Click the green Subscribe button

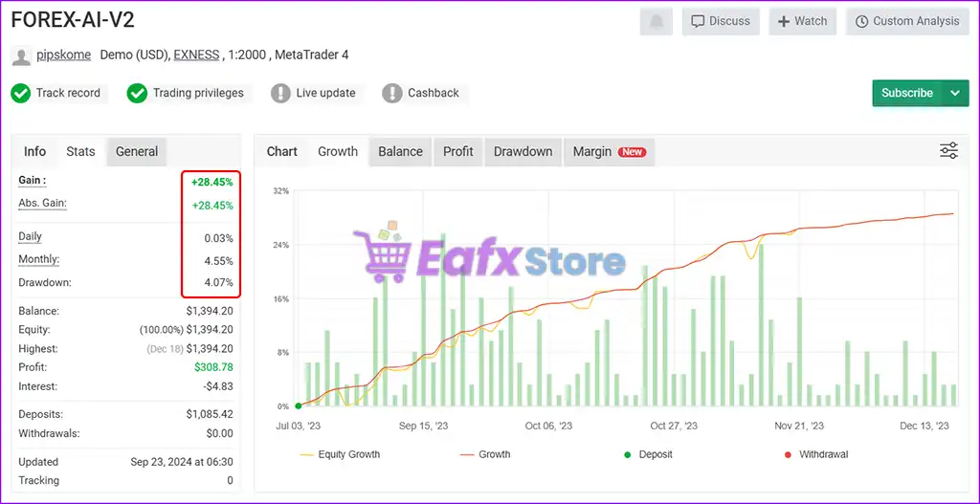pyautogui.click(x=907, y=93)
